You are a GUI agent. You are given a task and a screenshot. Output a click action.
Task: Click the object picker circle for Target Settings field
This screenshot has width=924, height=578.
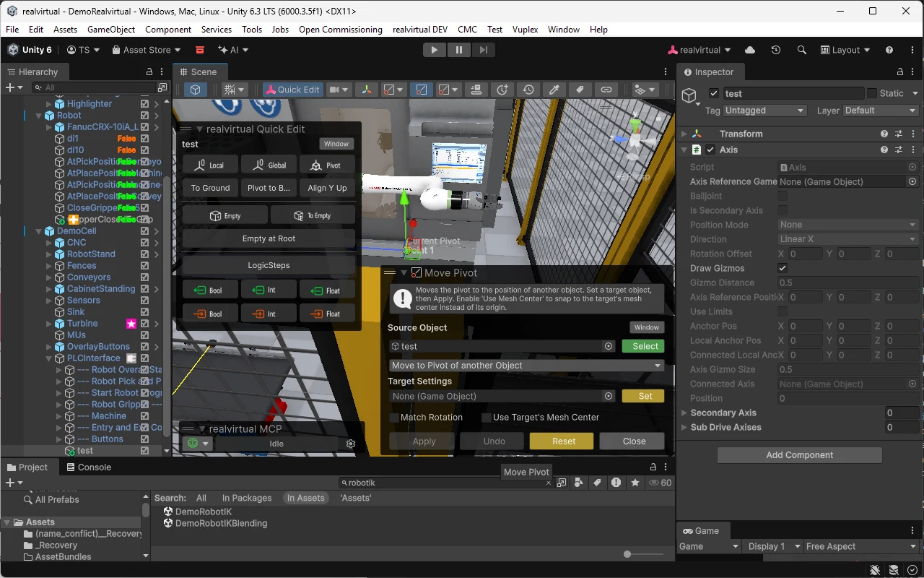coord(609,396)
